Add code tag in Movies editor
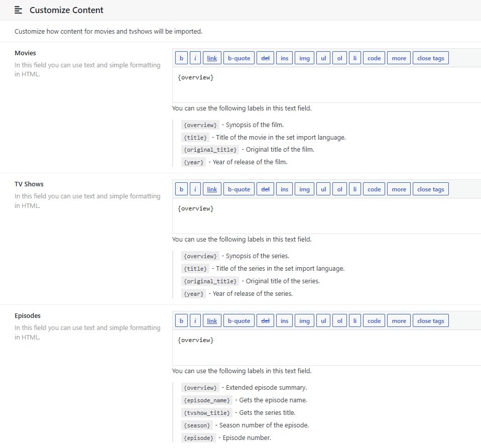 374,58
